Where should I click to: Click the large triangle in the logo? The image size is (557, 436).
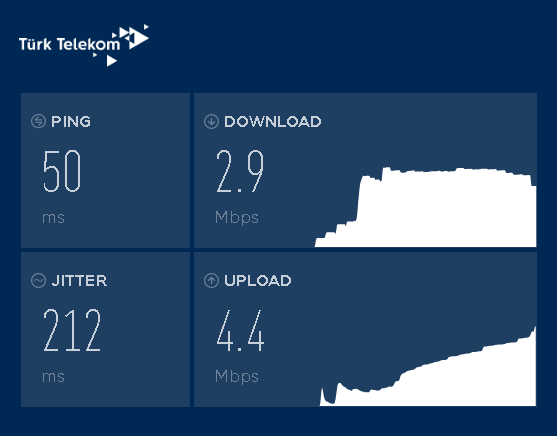(x=139, y=38)
